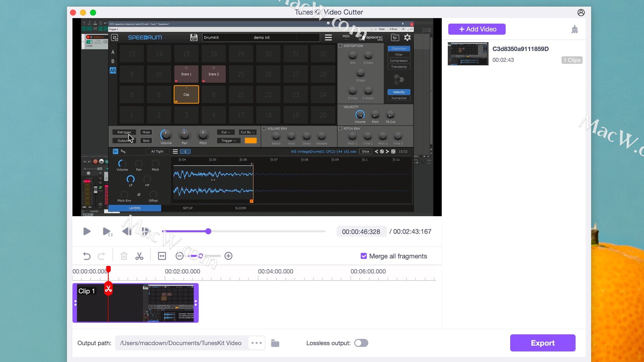Viewport: 644px width, 362px height.
Task: Click the 00:02:43 video duration label
Action: click(503, 60)
